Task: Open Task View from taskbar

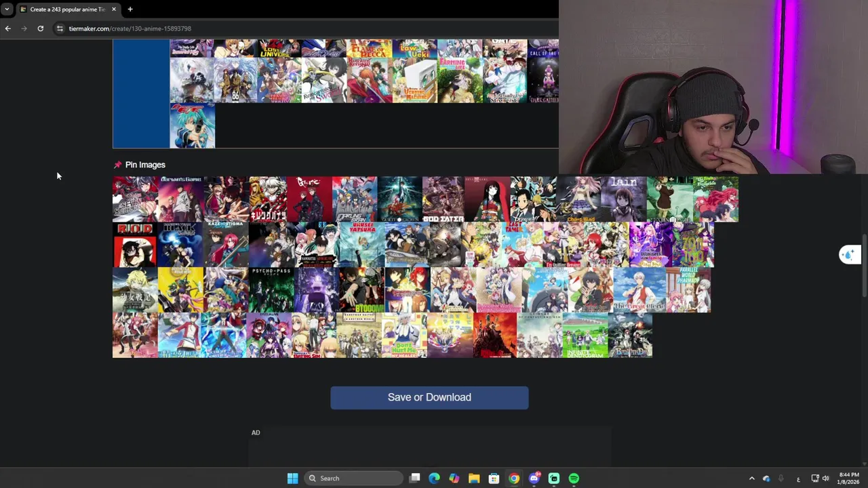Action: (x=415, y=479)
